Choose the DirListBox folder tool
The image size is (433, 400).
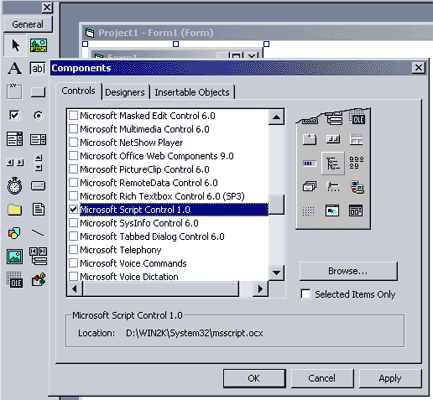[x=15, y=210]
